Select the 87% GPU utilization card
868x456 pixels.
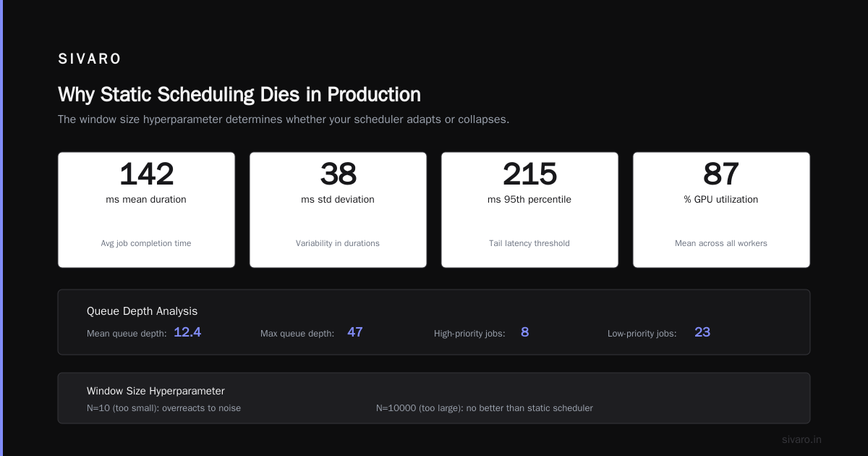click(721, 210)
